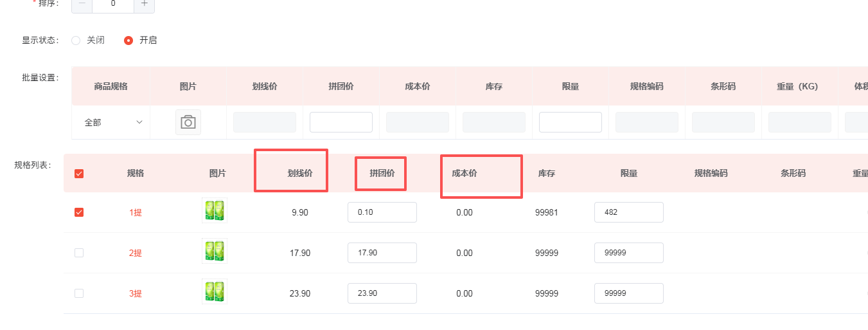Click the 3提 product thumbnail image

point(214,291)
